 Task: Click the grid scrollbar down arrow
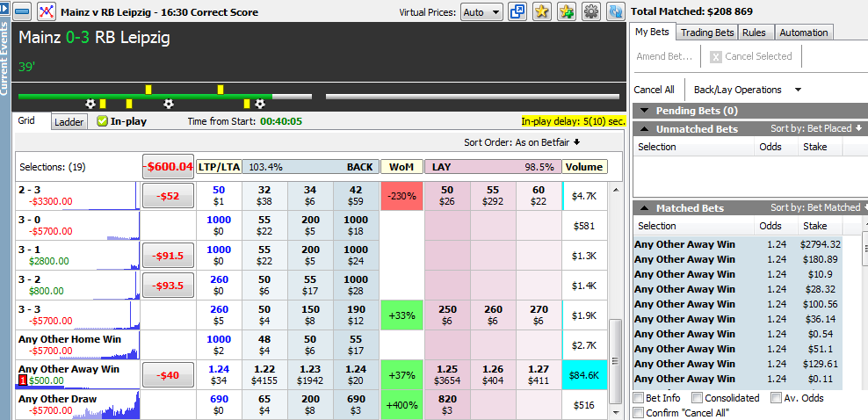(x=614, y=412)
